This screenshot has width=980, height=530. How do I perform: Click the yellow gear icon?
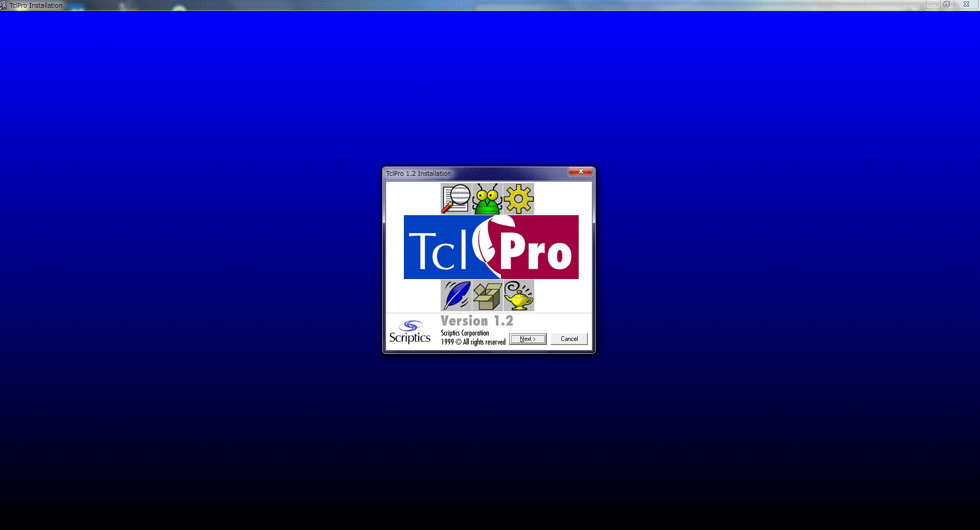(x=519, y=199)
